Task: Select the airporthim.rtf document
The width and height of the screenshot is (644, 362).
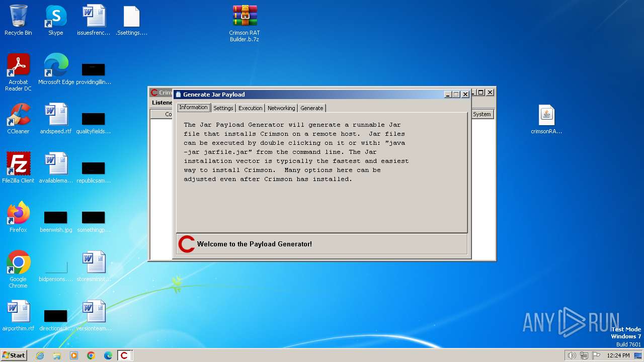Action: 18,316
